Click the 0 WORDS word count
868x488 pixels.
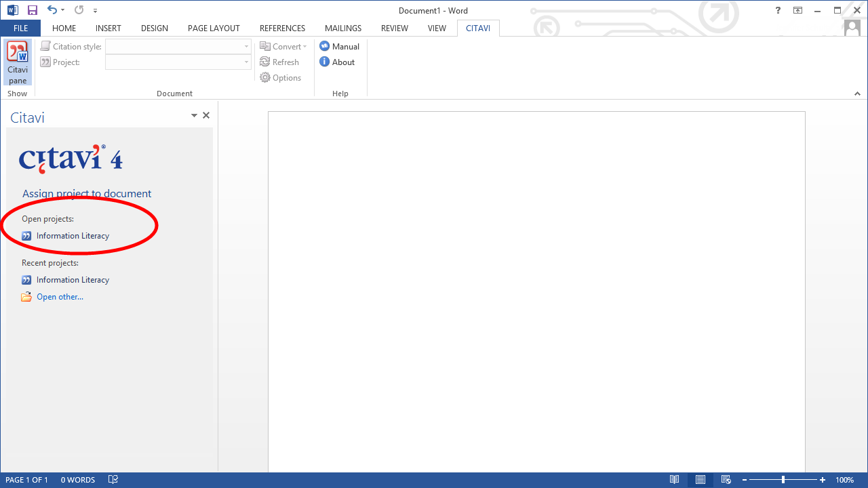pos(78,480)
